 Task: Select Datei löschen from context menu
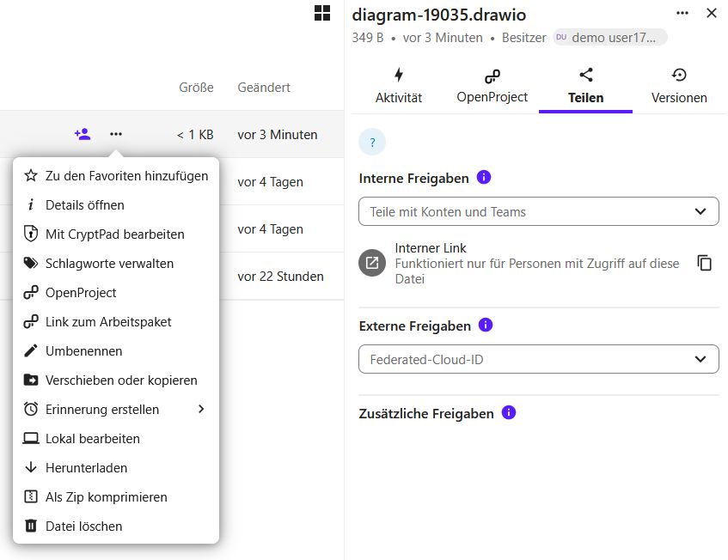click(116, 527)
